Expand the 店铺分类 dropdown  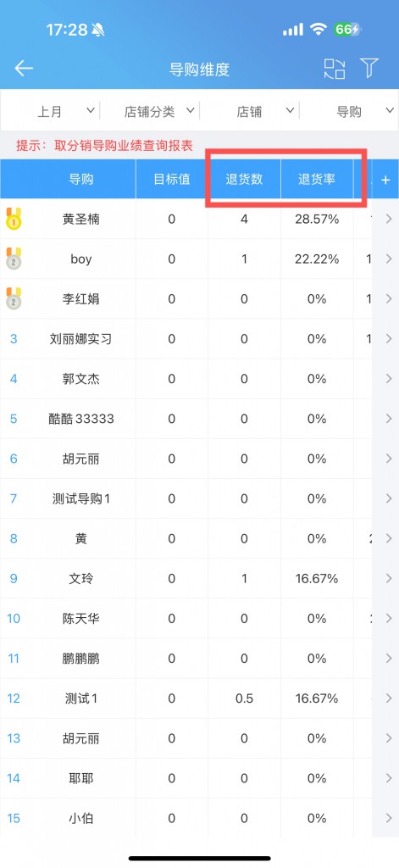pos(159,111)
